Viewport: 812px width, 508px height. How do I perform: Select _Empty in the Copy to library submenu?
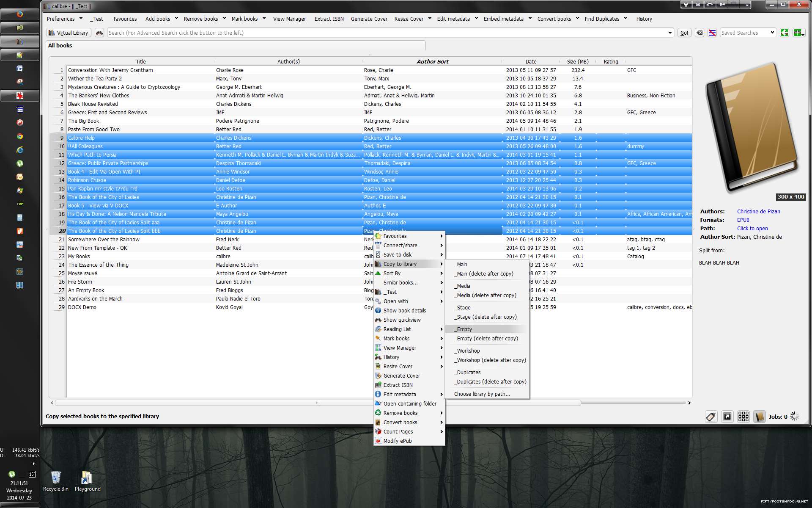[x=486, y=329]
